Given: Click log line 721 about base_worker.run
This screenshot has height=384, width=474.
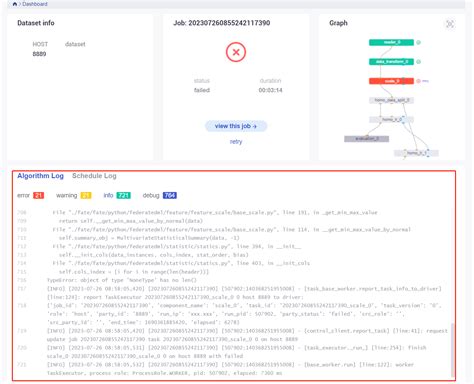Looking at the screenshot, I should 230,369.
